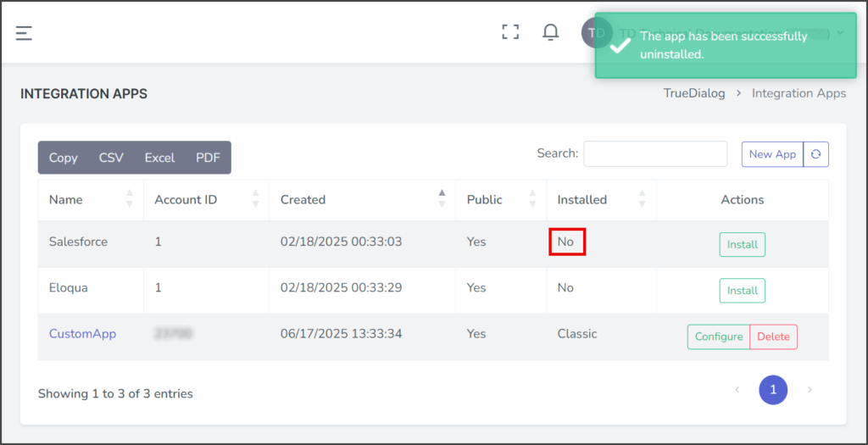Click date 02/18/2025 00:33:29

pos(341,288)
